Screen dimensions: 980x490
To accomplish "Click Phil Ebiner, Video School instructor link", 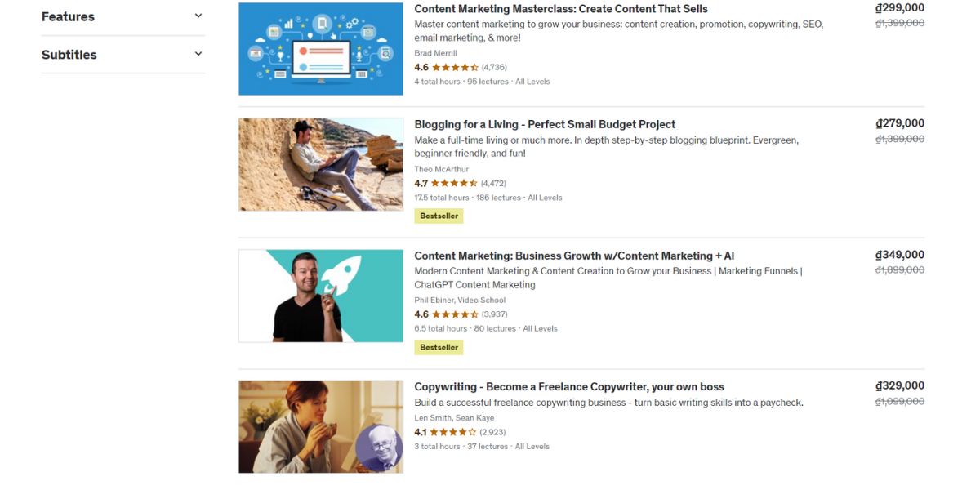I will click(x=460, y=301).
